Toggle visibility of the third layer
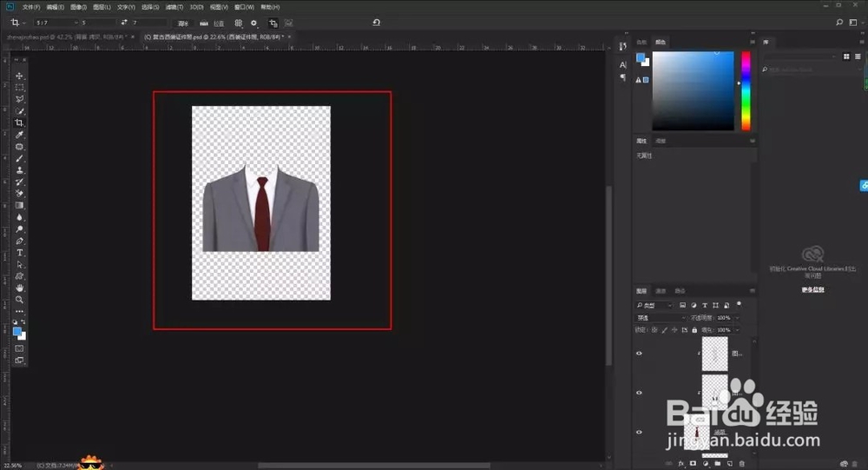 point(640,432)
